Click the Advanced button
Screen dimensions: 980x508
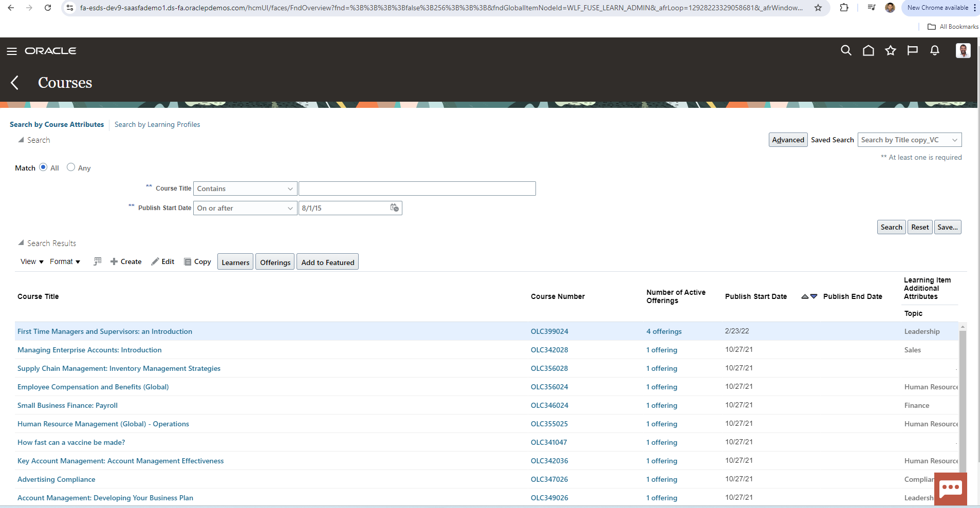point(788,140)
